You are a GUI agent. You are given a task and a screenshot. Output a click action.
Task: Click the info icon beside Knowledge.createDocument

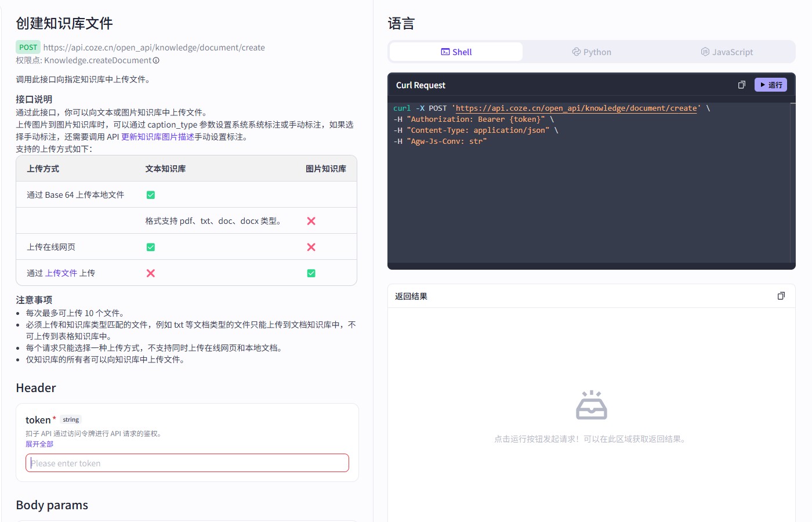156,60
